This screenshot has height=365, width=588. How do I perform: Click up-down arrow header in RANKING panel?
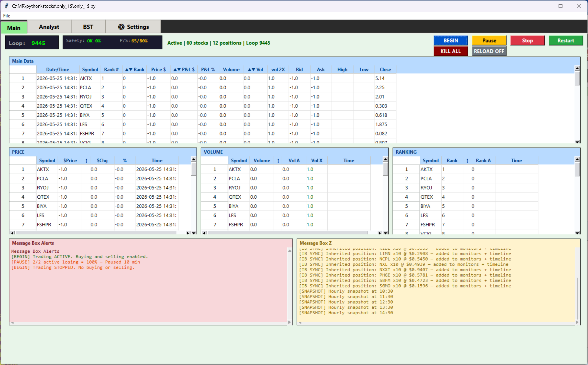tap(467, 160)
